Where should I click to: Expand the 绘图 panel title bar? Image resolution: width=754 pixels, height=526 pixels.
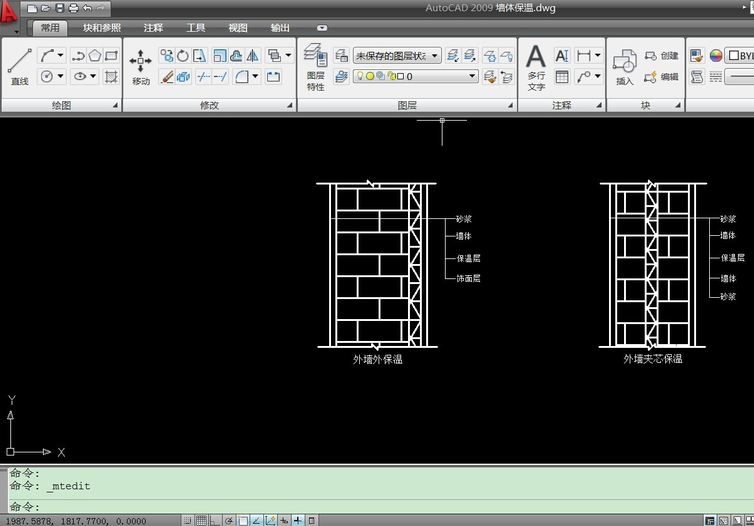pyautogui.click(x=61, y=105)
